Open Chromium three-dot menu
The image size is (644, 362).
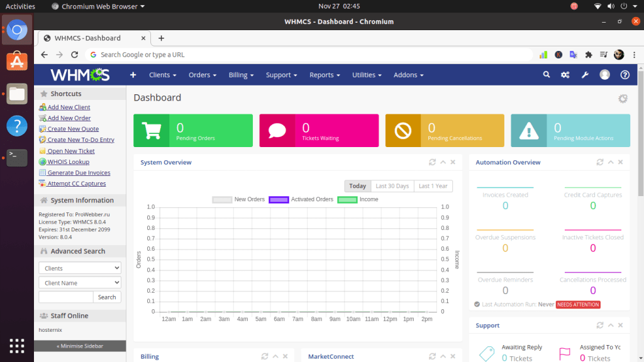click(x=634, y=55)
